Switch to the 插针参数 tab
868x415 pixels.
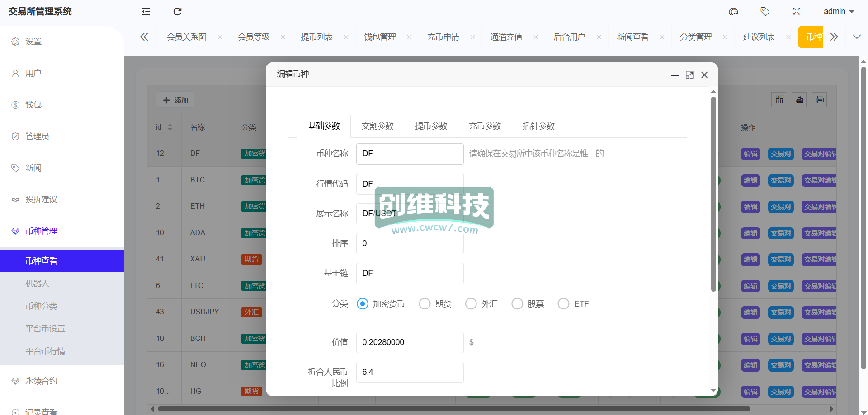coord(538,126)
